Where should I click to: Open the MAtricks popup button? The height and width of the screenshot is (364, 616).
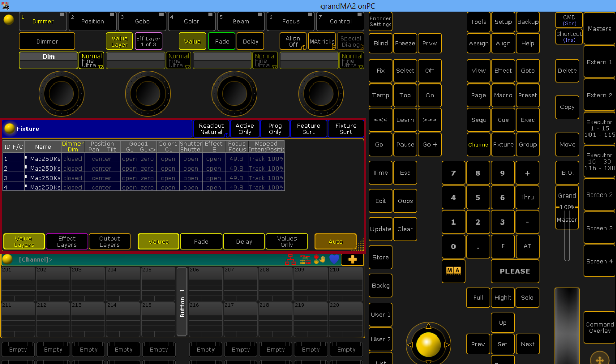pyautogui.click(x=322, y=41)
